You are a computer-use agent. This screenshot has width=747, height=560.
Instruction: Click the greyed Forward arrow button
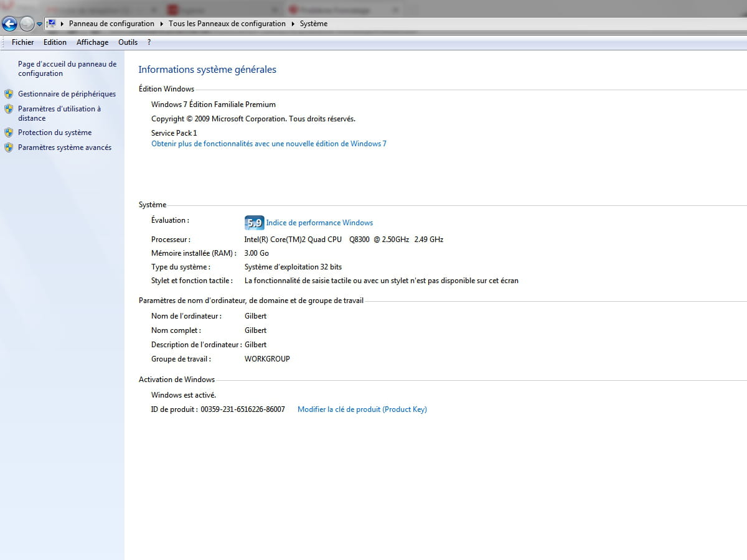(27, 24)
